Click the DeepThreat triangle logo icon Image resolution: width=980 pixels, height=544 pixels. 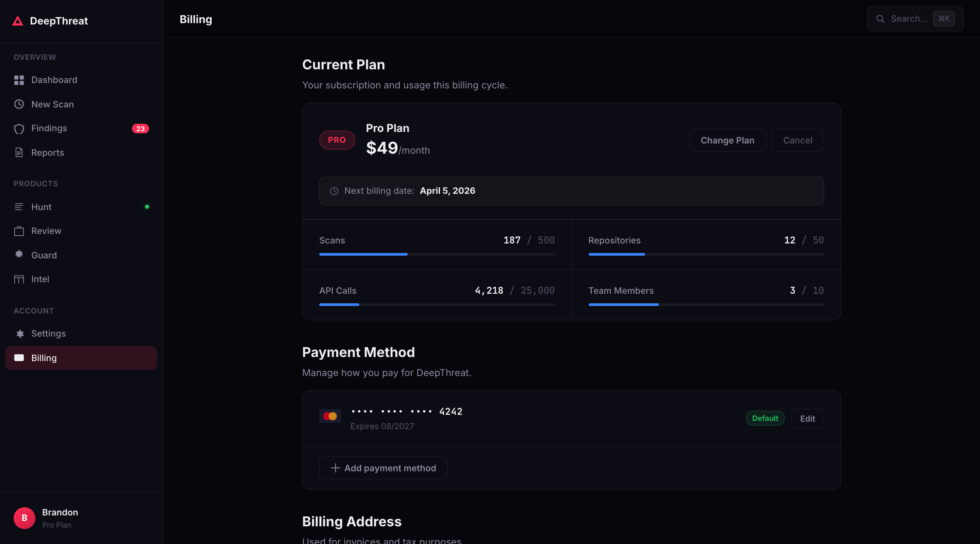click(17, 21)
